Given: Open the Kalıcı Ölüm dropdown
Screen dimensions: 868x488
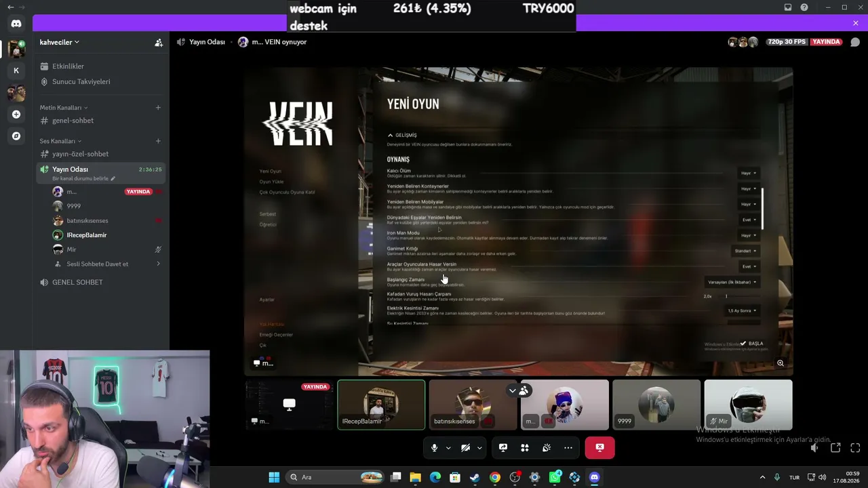Looking at the screenshot, I should coord(749,173).
